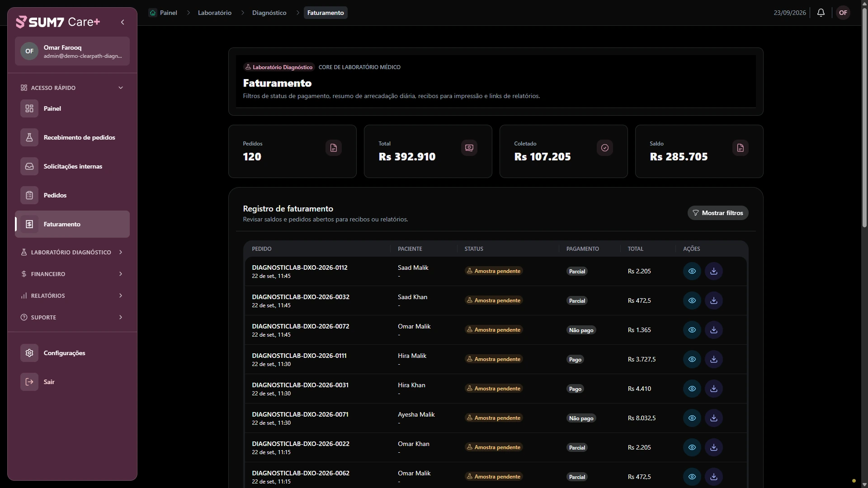Screen dimensions: 868x488
Task: Expand the Relatórios section
Action: point(72,296)
